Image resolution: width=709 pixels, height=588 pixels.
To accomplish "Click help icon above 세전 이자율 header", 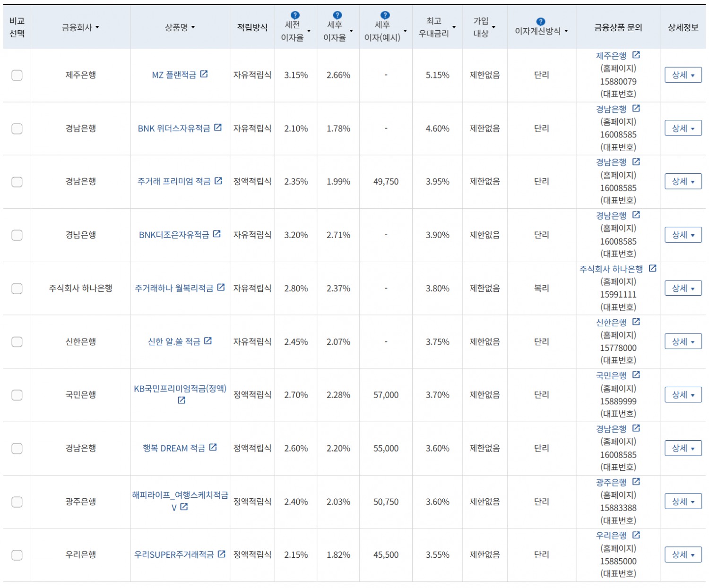I will click(295, 16).
